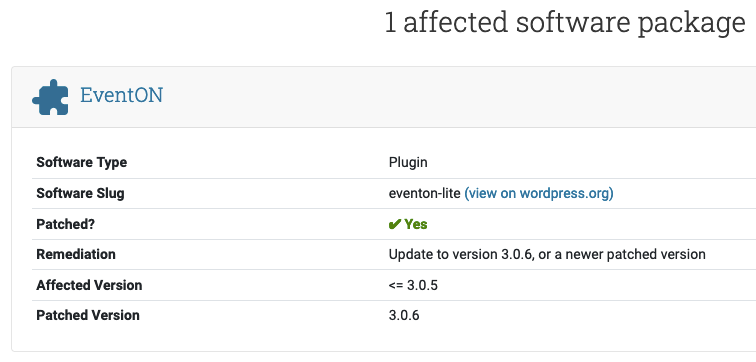Select the Affected Version label

(89, 285)
